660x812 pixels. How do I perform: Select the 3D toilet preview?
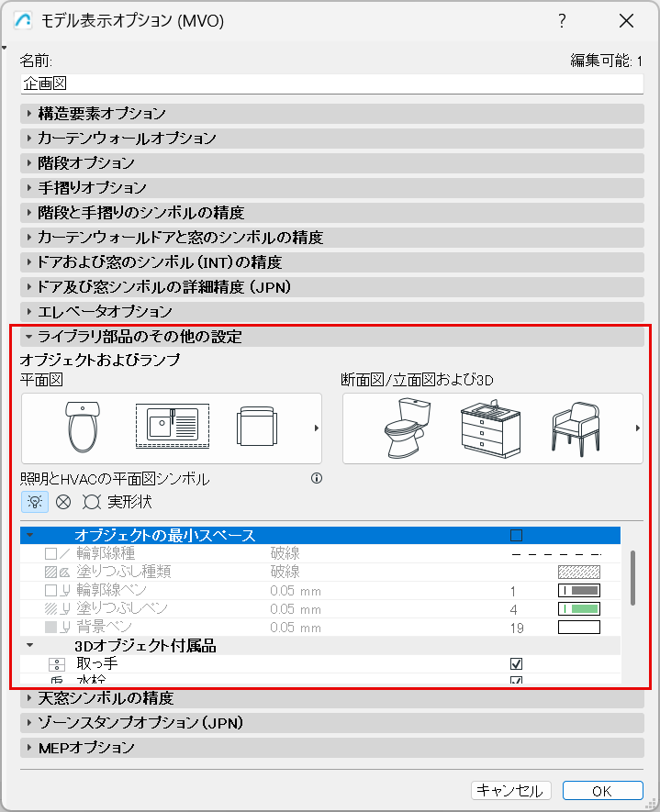[x=408, y=428]
